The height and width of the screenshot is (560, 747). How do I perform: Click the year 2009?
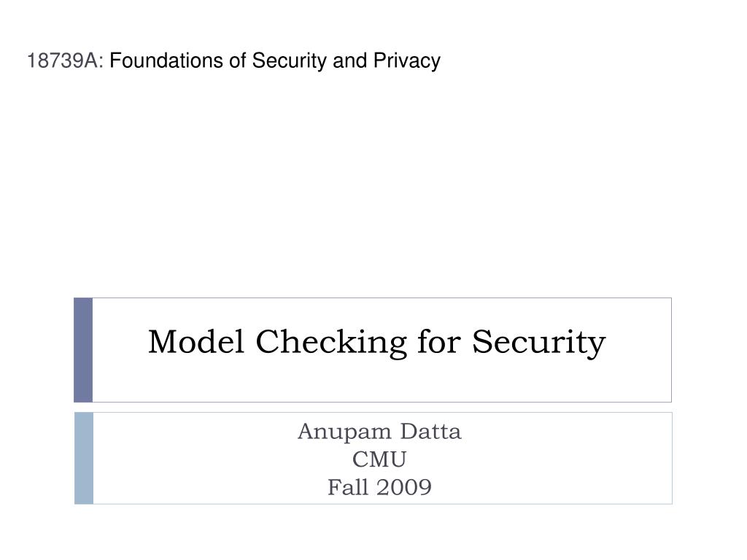pyautogui.click(x=404, y=488)
